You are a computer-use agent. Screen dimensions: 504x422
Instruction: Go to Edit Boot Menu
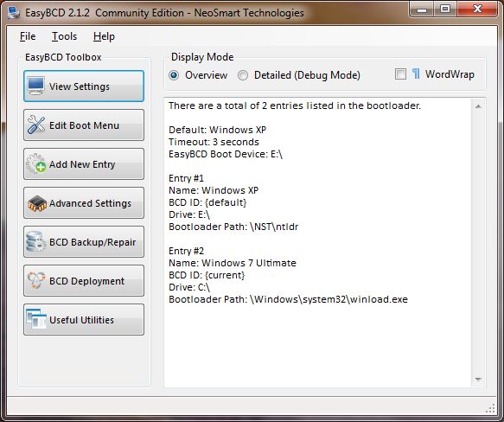coord(84,125)
